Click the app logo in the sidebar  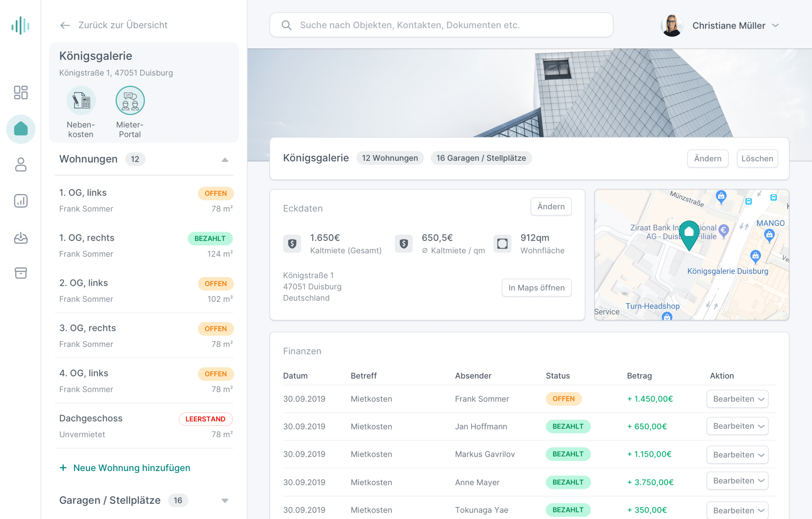[21, 25]
